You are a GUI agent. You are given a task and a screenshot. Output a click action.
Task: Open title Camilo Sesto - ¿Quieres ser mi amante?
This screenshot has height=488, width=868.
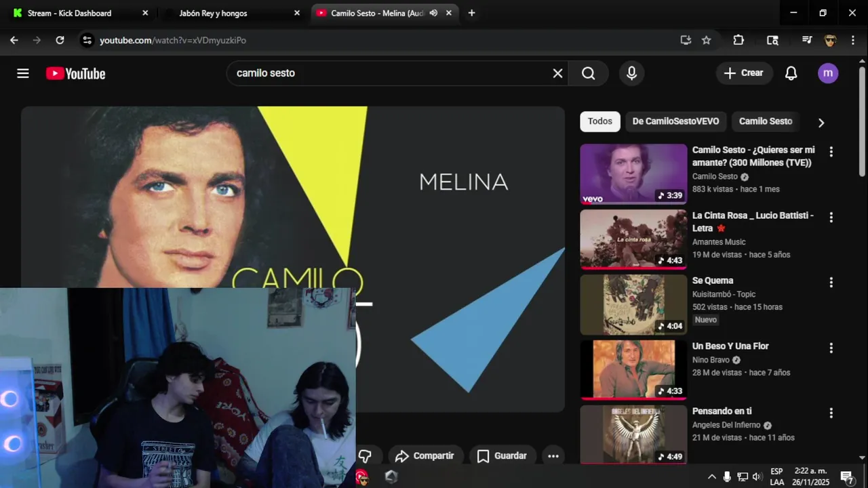tap(753, 156)
